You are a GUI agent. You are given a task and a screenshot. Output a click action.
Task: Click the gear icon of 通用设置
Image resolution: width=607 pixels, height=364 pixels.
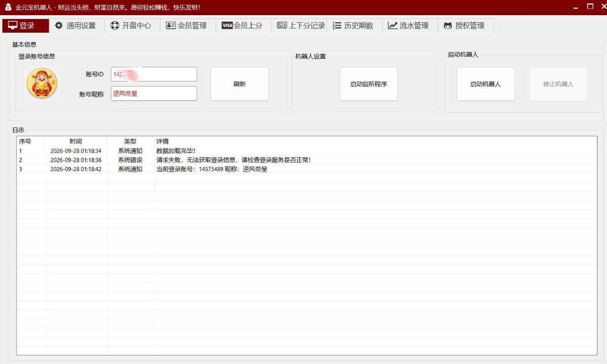pyautogui.click(x=59, y=25)
